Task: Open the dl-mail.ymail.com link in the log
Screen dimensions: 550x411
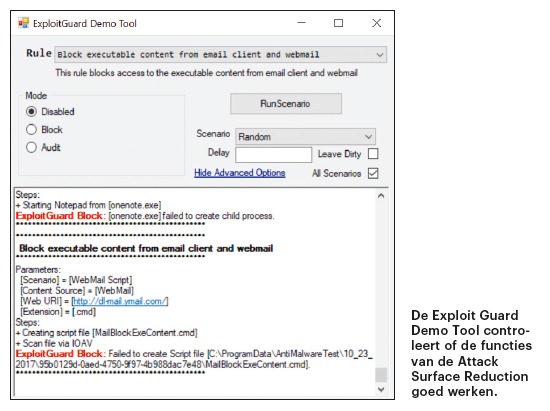Action: (120, 301)
